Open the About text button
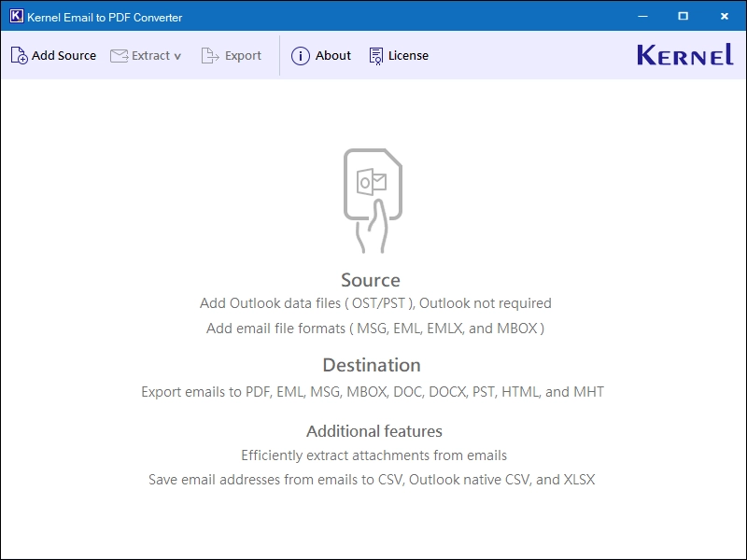 click(333, 56)
